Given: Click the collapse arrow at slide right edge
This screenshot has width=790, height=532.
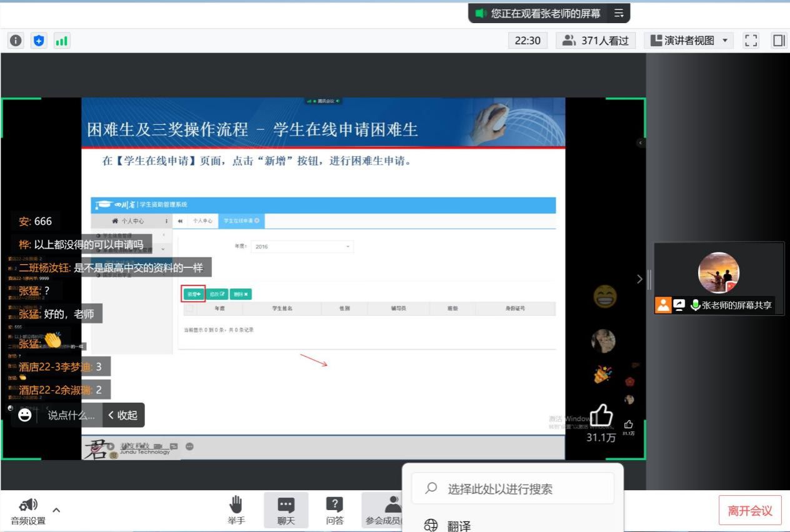Looking at the screenshot, I should pyautogui.click(x=640, y=143).
